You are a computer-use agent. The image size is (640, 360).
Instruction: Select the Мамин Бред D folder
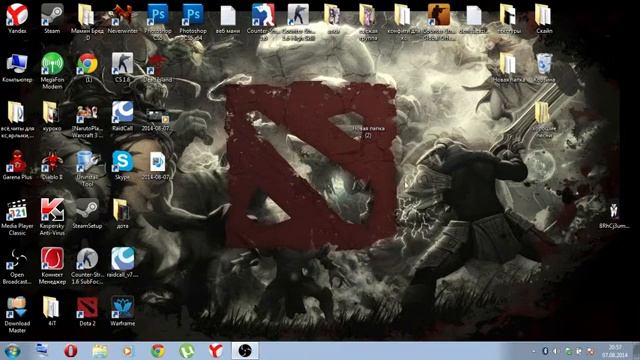click(87, 21)
